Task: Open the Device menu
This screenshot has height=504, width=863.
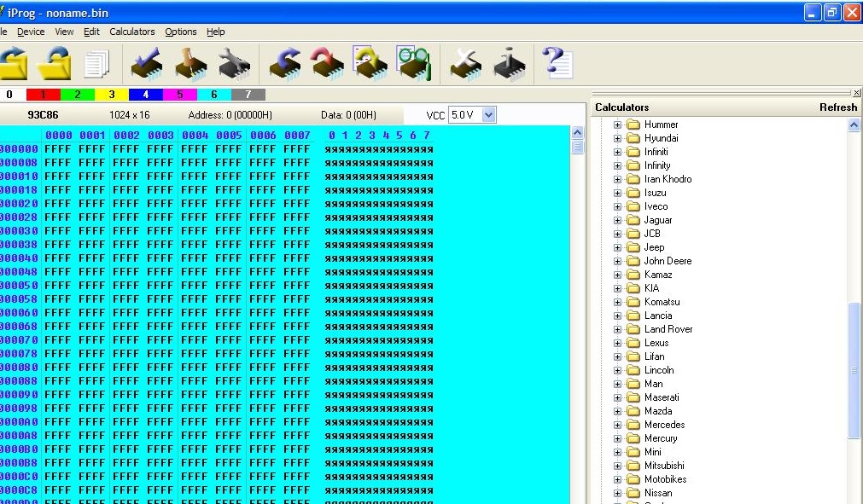Action: (31, 32)
